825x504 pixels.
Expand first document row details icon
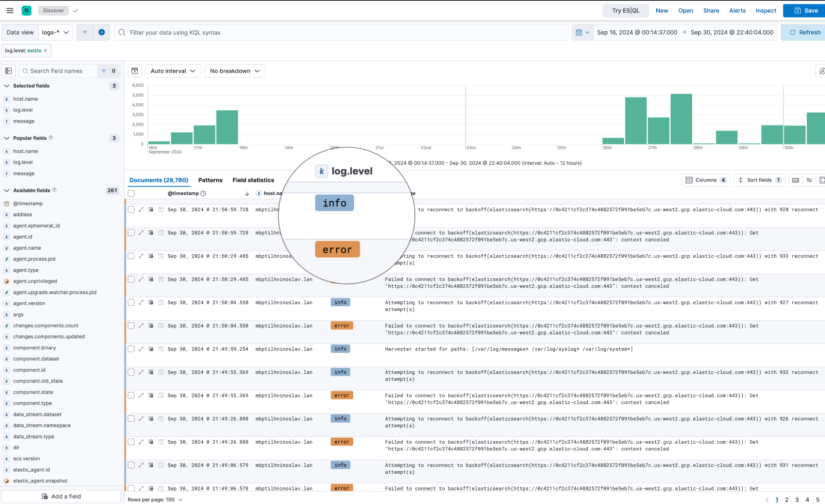(x=141, y=210)
